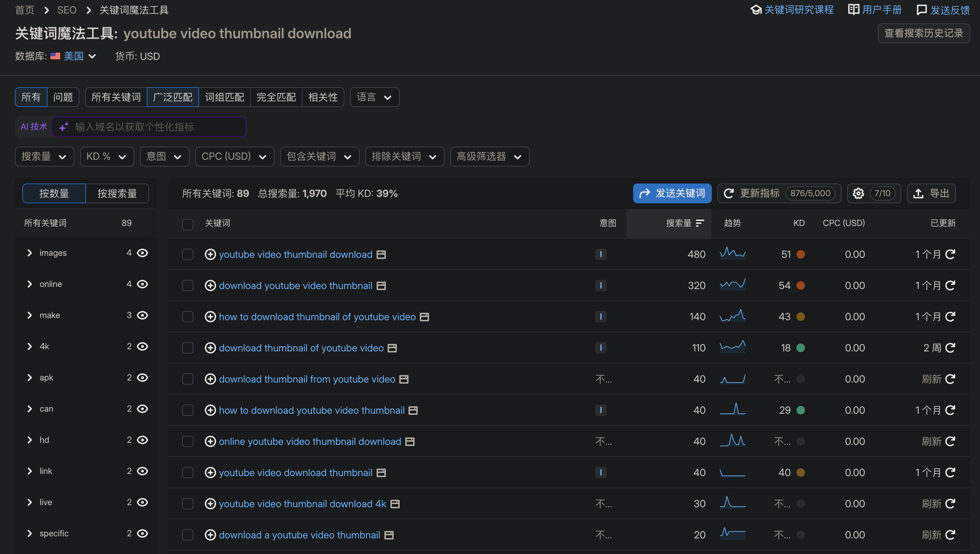Tick the checkbox for 'youtube video download thumbnail'

(188, 473)
